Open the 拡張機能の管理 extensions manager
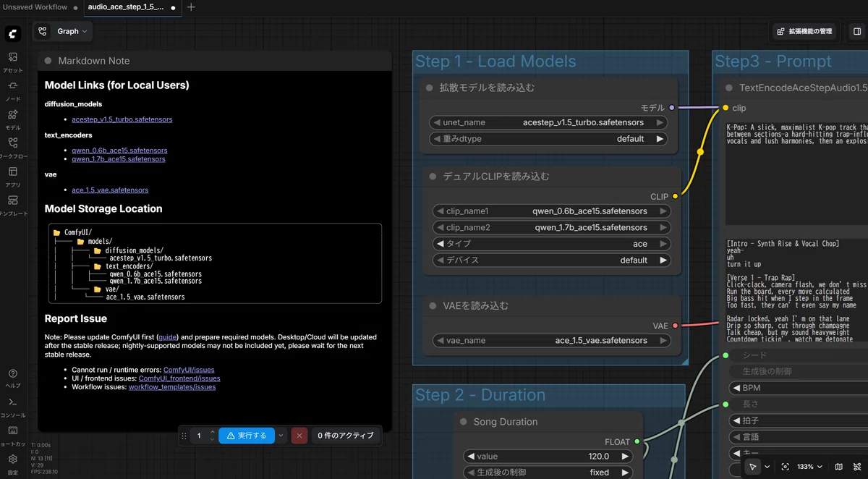868x479 pixels. [x=804, y=31]
